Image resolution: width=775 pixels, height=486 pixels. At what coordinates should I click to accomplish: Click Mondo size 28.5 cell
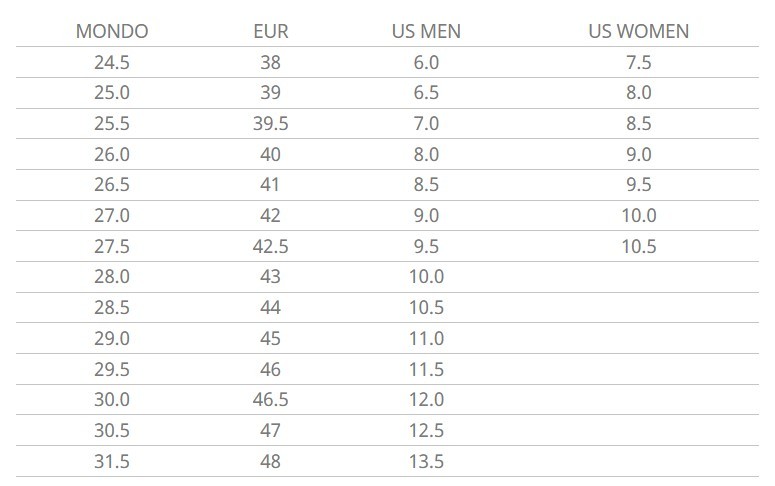[112, 308]
